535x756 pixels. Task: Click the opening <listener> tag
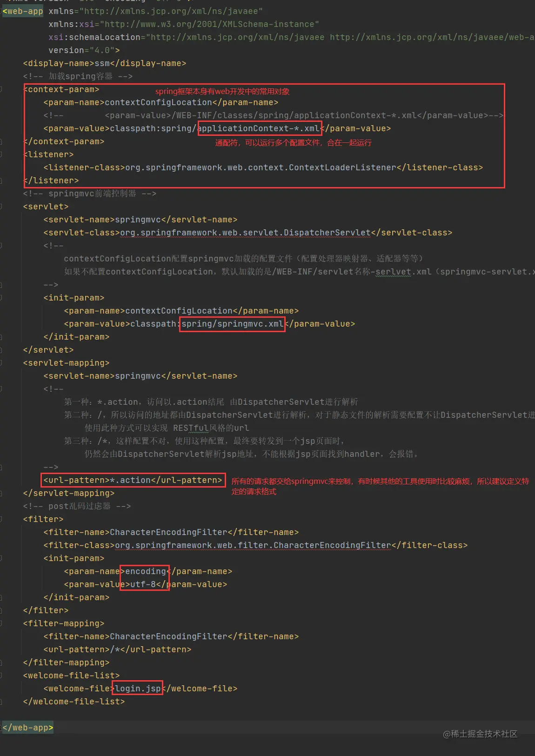coord(49,154)
